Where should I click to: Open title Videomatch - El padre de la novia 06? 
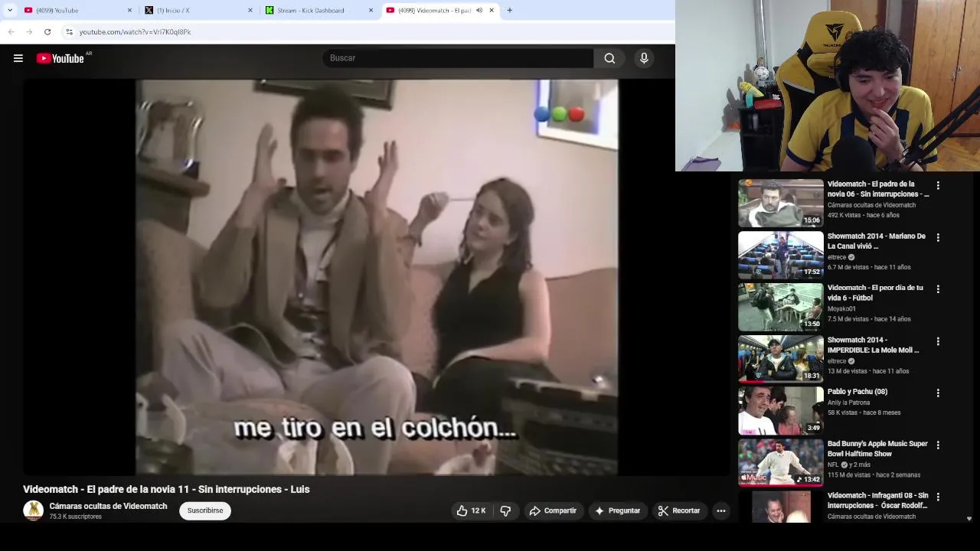[877, 189]
